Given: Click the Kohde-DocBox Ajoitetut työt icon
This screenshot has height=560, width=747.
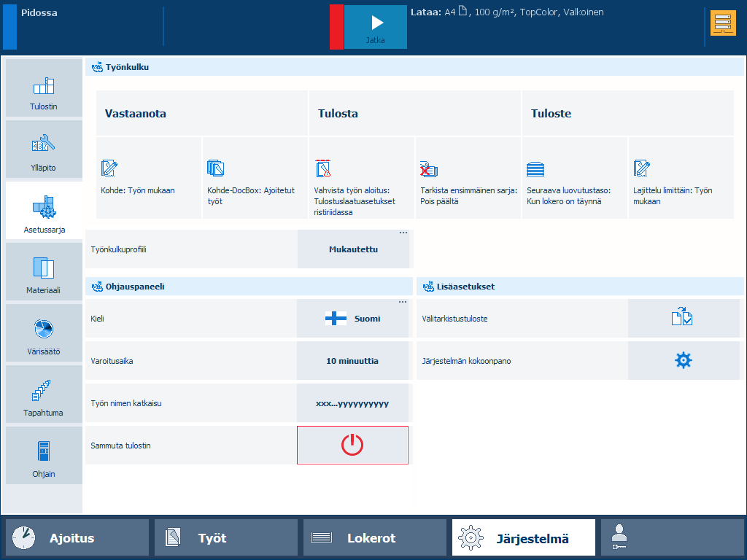Looking at the screenshot, I should 216,168.
